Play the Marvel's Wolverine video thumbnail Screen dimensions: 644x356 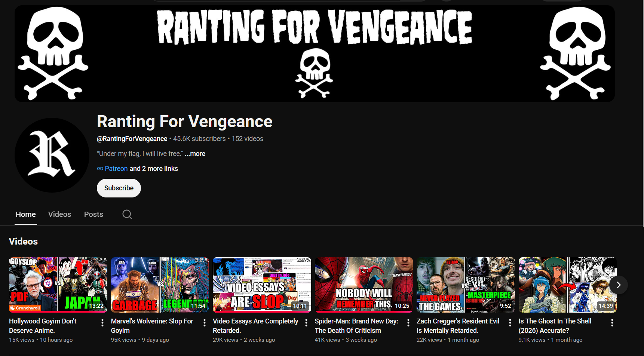tap(160, 285)
